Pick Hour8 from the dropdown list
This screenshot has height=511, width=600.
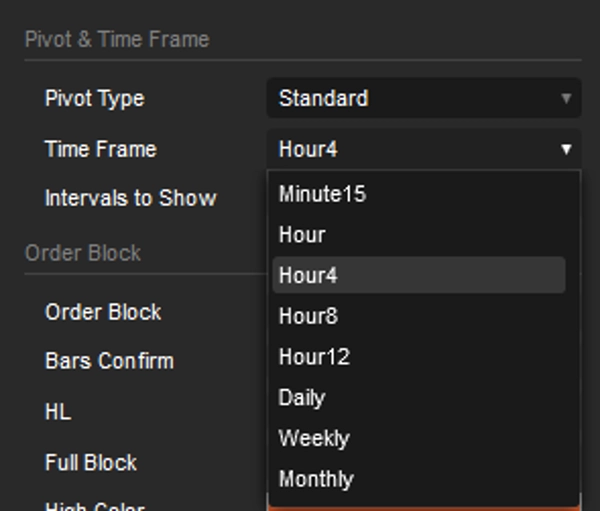308,316
